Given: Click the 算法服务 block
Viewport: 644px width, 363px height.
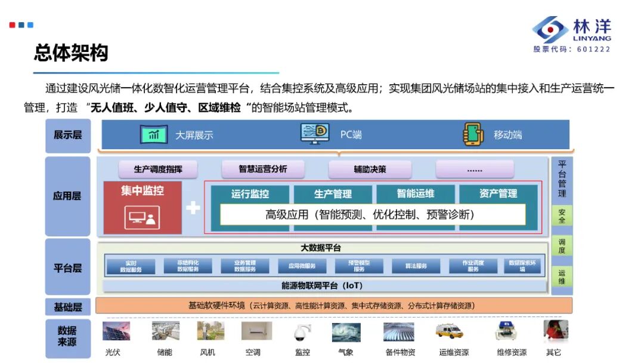Looking at the screenshot, I should (x=416, y=266).
